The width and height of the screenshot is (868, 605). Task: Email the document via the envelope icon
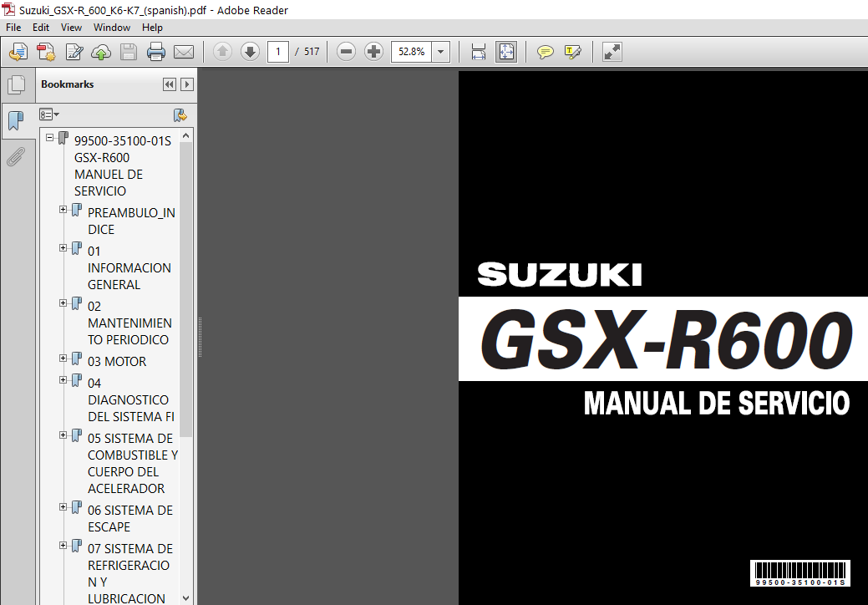[x=184, y=52]
